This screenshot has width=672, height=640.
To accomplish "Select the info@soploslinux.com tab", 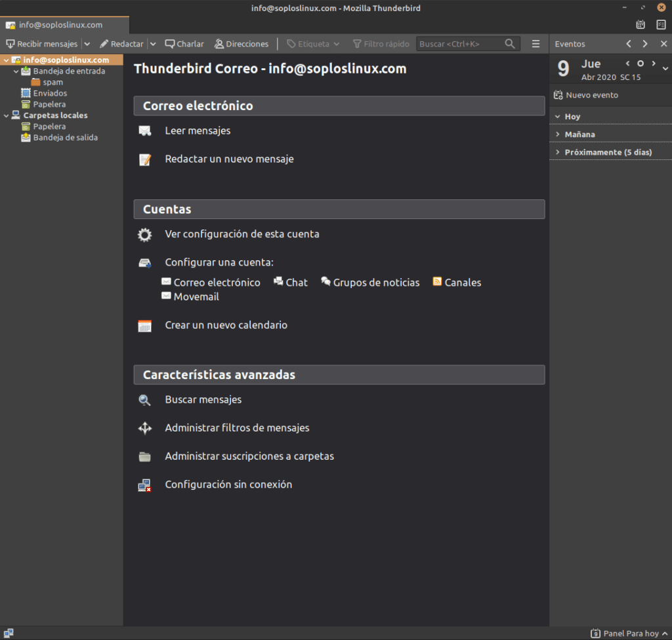I will coord(64,25).
